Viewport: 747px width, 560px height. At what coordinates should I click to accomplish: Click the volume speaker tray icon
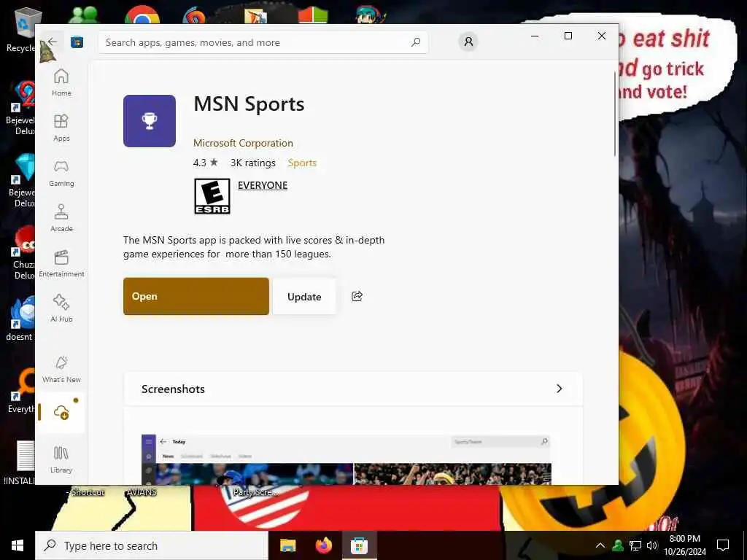651,545
